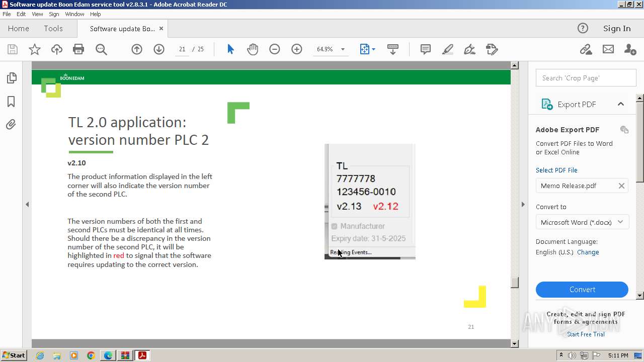Viewport: 644px width, 362px height.
Task: Add a sticky note comment
Action: 426,49
